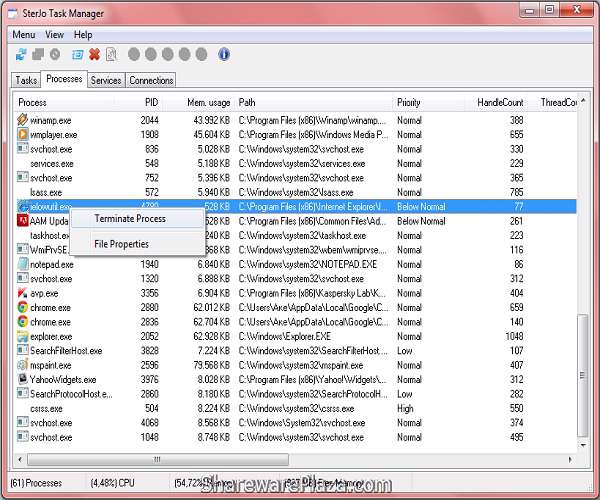The height and width of the screenshot is (500, 600).
Task: Click the vertical scrollbar up arrow
Action: coord(583,100)
